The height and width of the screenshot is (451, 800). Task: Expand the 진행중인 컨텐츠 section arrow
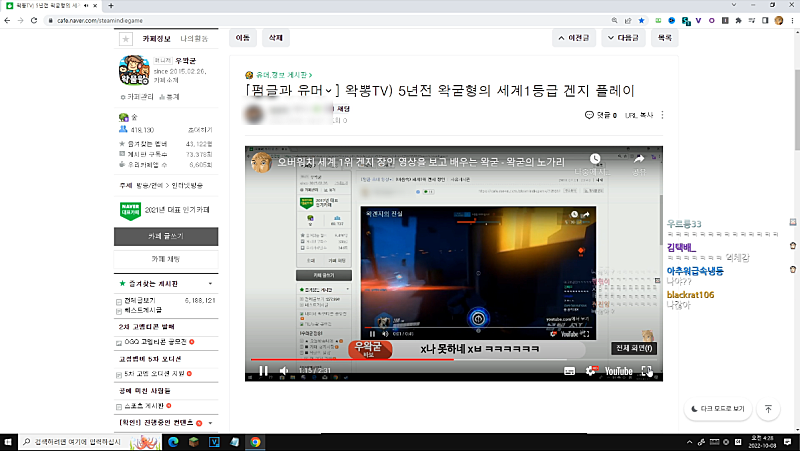pos(210,423)
